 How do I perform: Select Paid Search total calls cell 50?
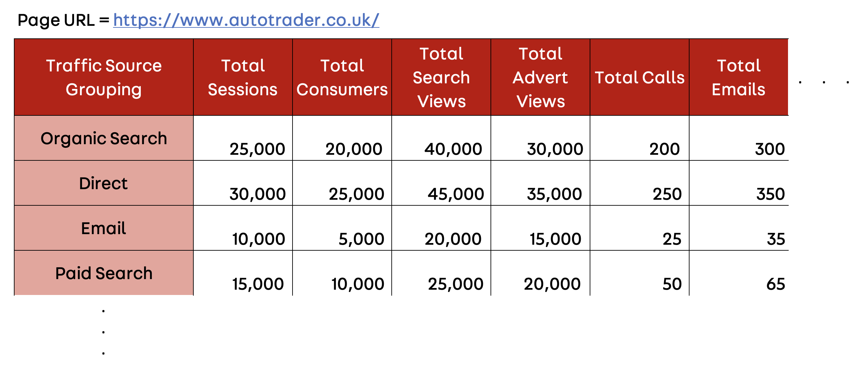[x=672, y=284]
